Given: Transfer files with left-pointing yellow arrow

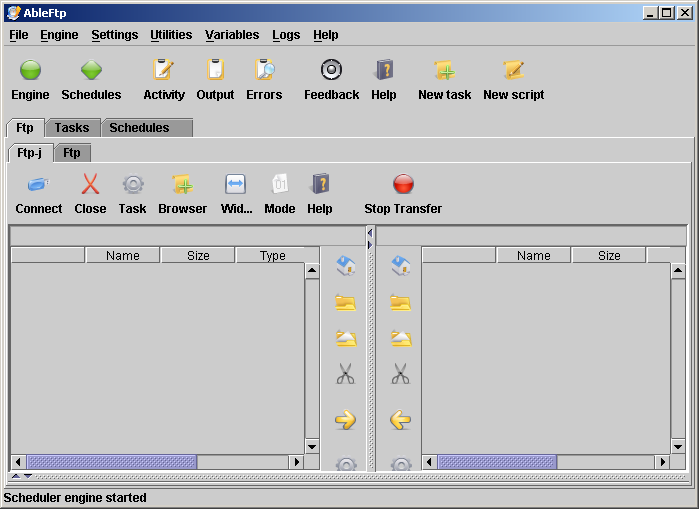Looking at the screenshot, I should pyautogui.click(x=400, y=419).
